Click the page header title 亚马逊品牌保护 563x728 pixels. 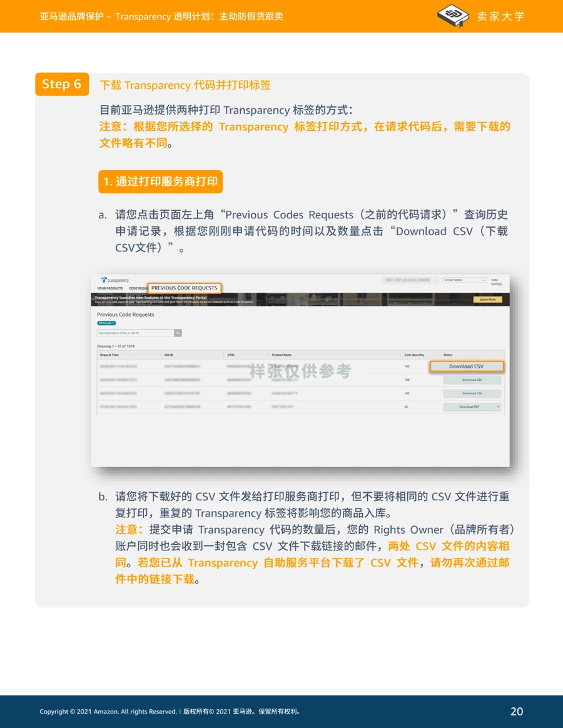tap(71, 16)
